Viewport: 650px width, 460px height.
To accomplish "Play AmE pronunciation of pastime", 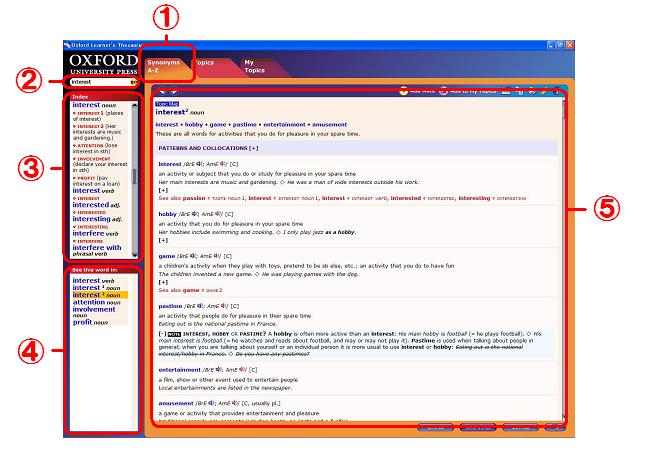I will (x=223, y=306).
